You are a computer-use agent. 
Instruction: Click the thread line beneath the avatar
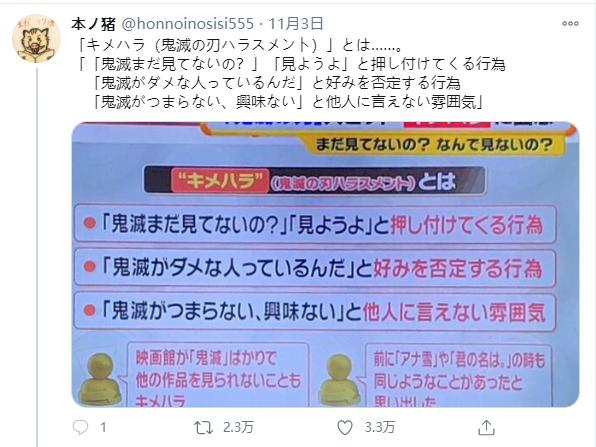pyautogui.click(x=37, y=257)
